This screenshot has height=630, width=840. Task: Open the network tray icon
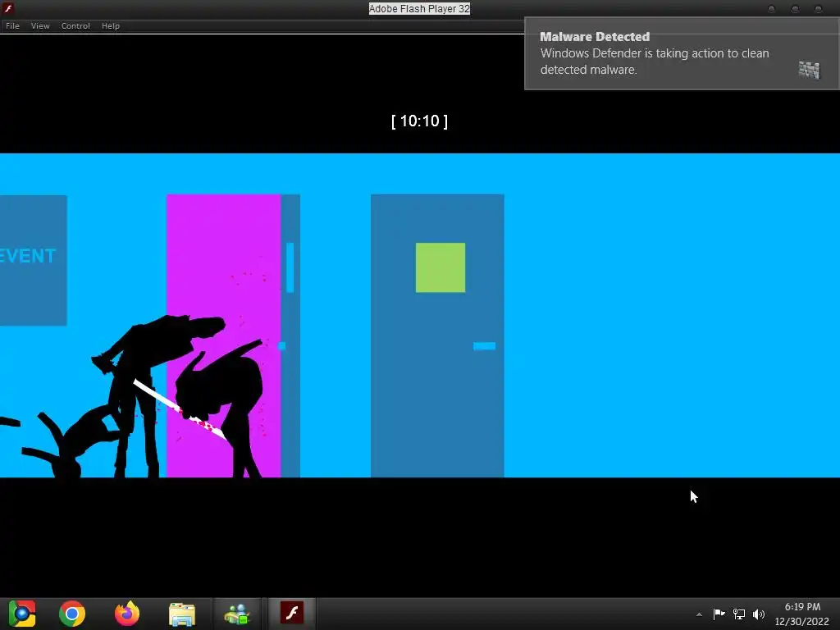click(x=739, y=614)
